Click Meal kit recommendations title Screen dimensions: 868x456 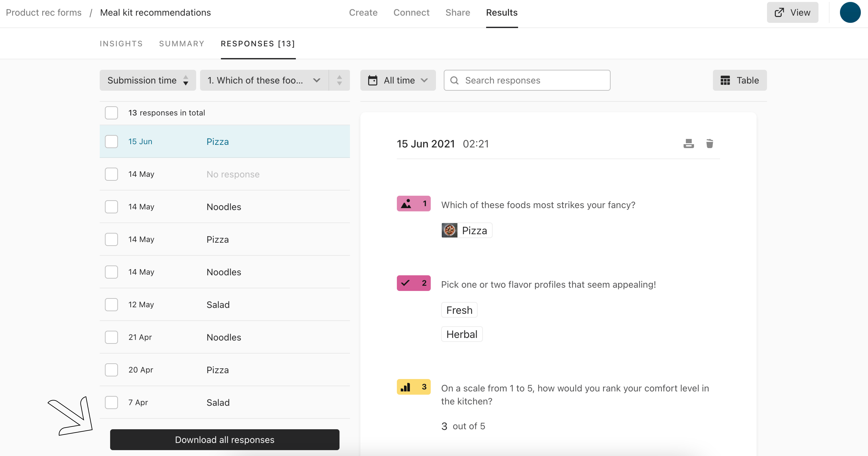(x=155, y=13)
